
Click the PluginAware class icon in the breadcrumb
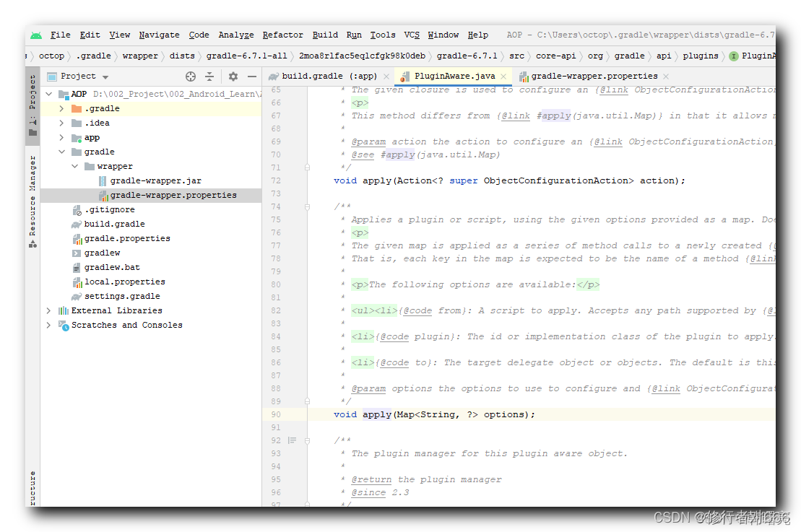click(735, 56)
